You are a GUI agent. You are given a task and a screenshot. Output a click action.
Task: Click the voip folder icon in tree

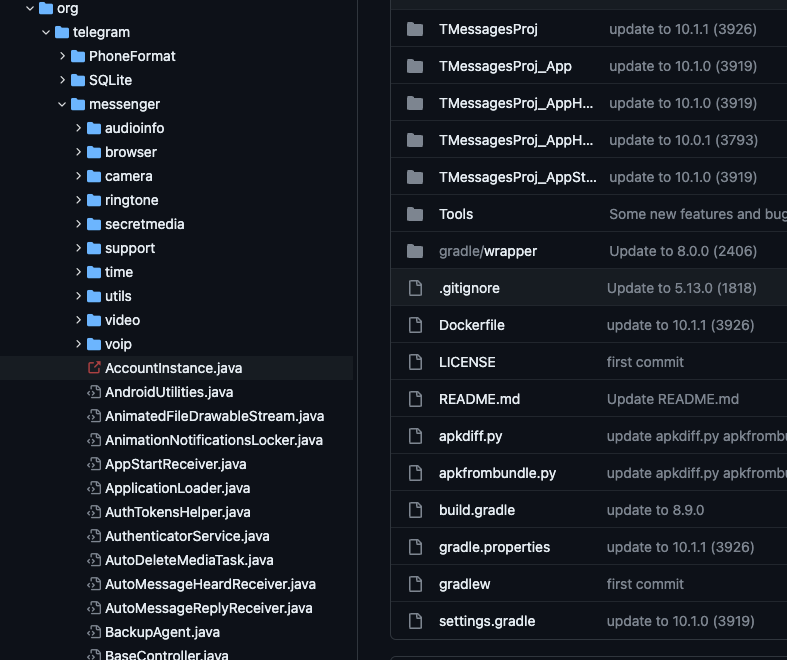(x=94, y=344)
